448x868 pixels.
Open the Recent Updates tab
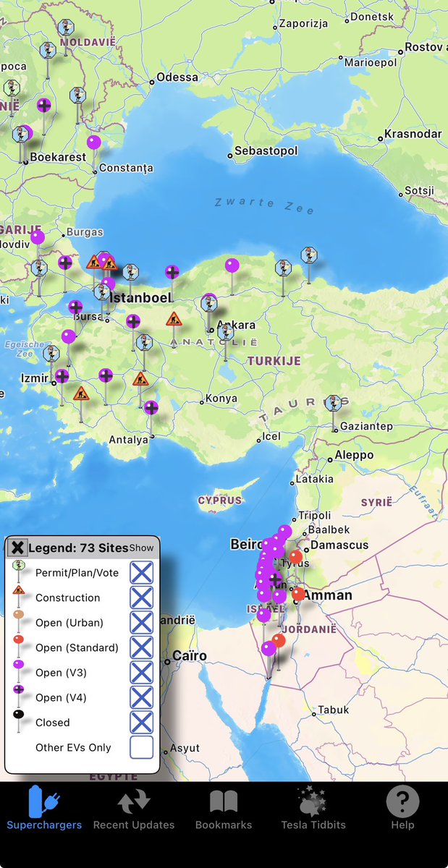click(134, 809)
